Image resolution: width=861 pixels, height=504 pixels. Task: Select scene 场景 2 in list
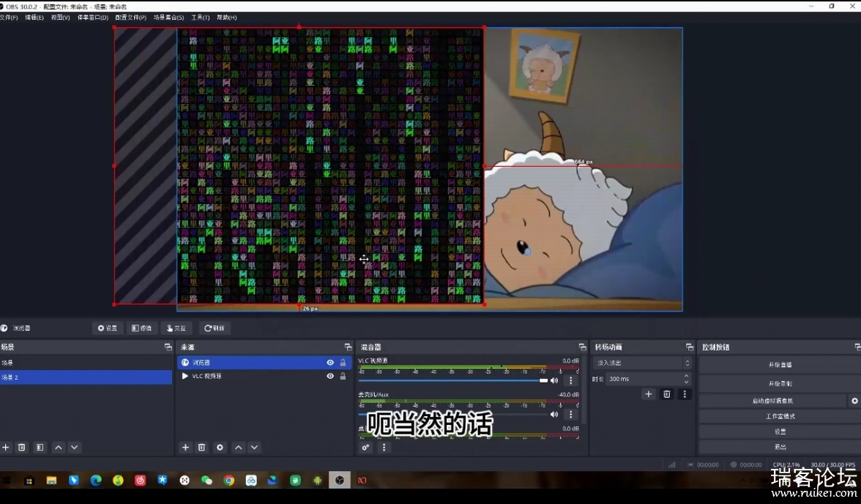[x=86, y=377]
